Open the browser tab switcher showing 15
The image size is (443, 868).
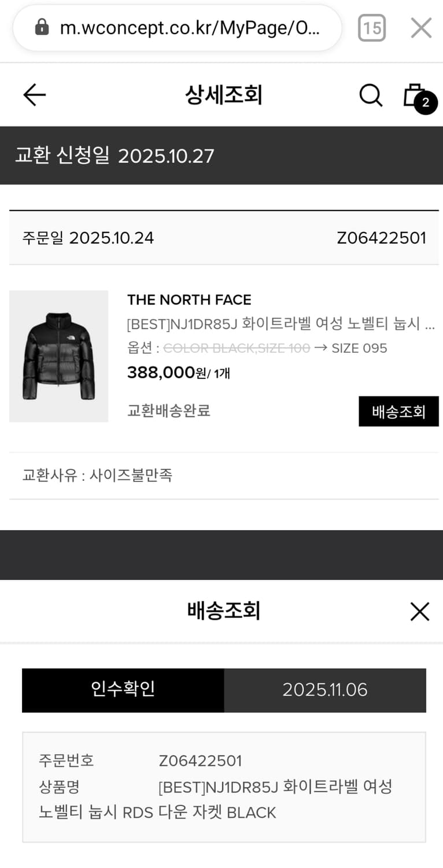pos(371,28)
